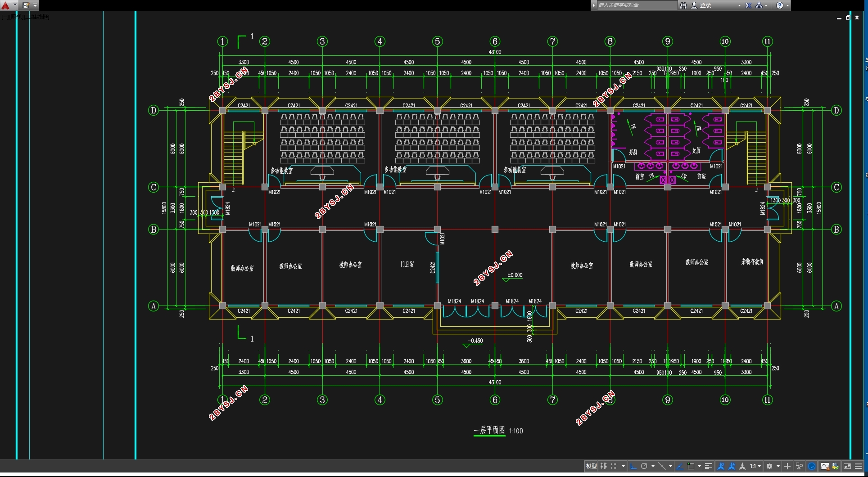This screenshot has width=868, height=477.
Task: Click the keyword search input field
Action: 637,5
